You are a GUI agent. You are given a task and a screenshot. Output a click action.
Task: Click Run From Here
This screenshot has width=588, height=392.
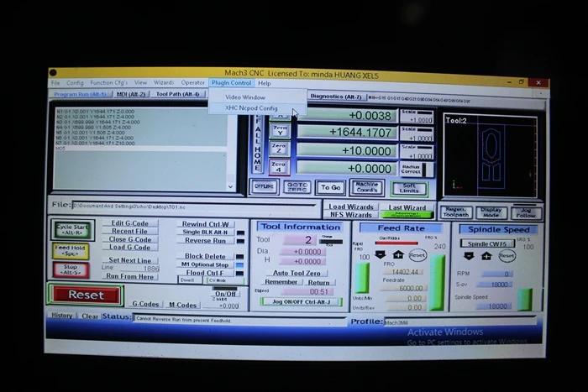click(x=129, y=276)
